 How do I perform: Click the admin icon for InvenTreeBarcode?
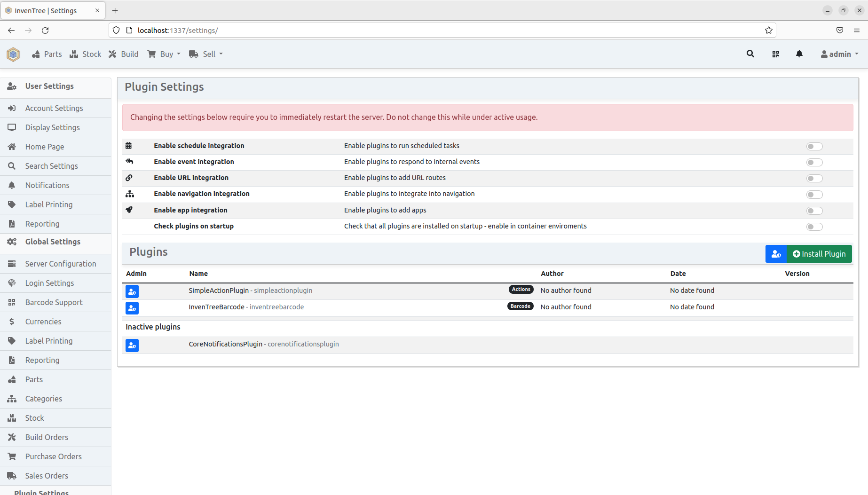(x=132, y=308)
